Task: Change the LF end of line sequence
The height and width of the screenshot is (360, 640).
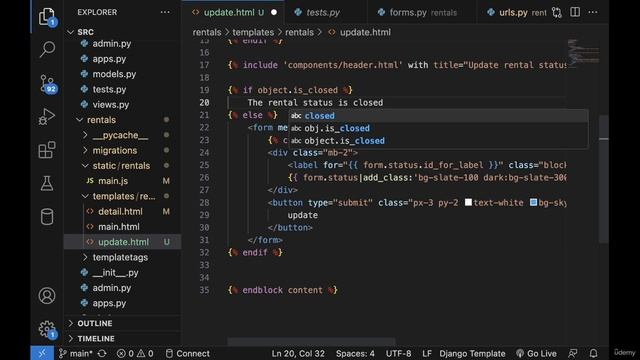Action: pos(427,353)
